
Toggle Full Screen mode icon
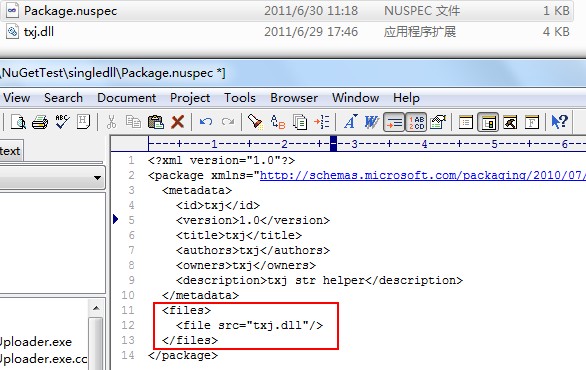tap(532, 122)
